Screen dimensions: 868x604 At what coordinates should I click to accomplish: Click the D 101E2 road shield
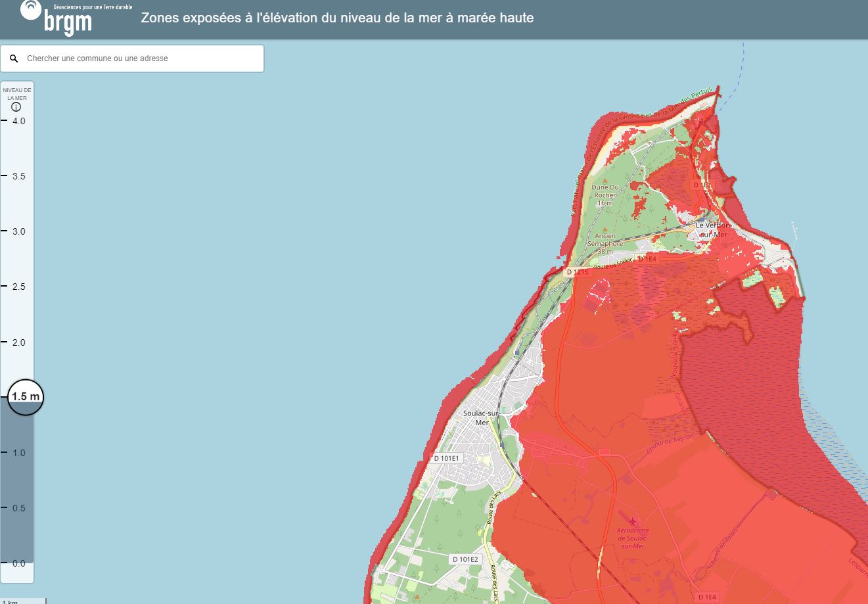(466, 559)
